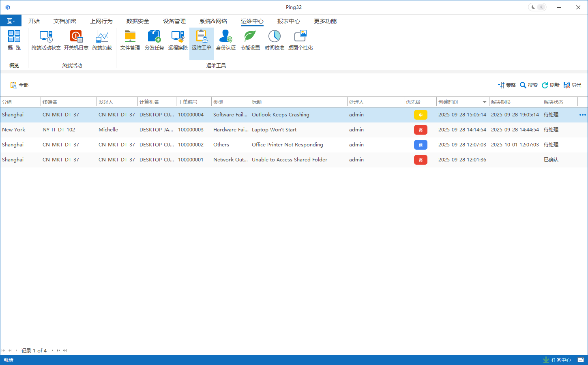The height and width of the screenshot is (365, 588).
Task: Open the application menu dropdown at top-left
Action: pyautogui.click(x=11, y=21)
